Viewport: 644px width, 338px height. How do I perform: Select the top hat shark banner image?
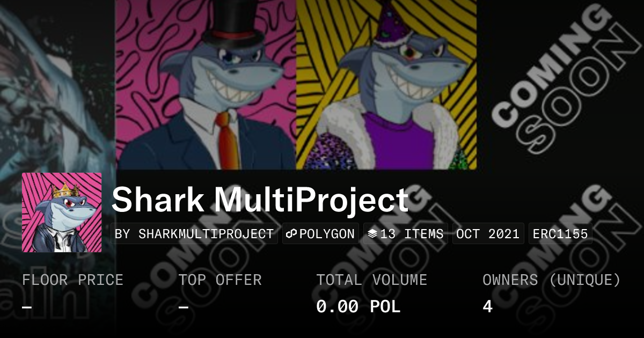[206, 85]
